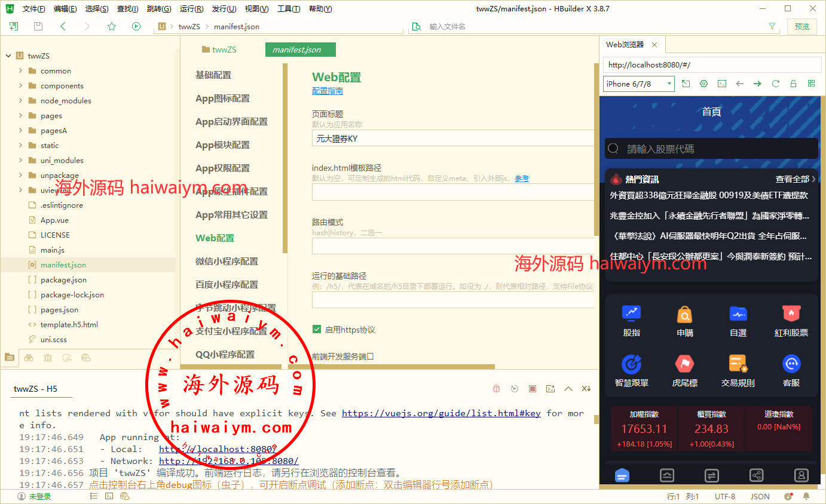Click the new file icon in toolbar
Image resolution: width=826 pixels, height=504 pixels.
[14, 26]
